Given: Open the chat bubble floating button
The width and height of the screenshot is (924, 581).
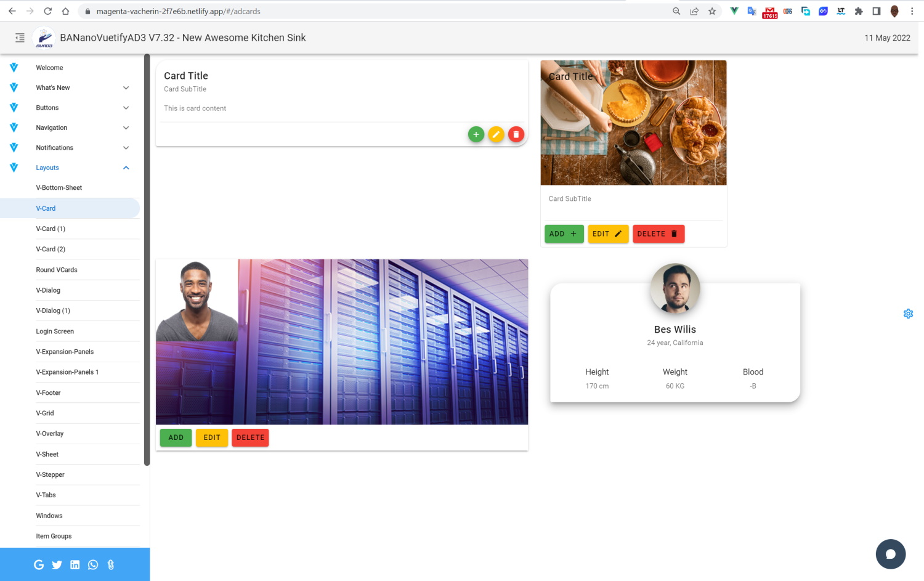Looking at the screenshot, I should pos(891,554).
